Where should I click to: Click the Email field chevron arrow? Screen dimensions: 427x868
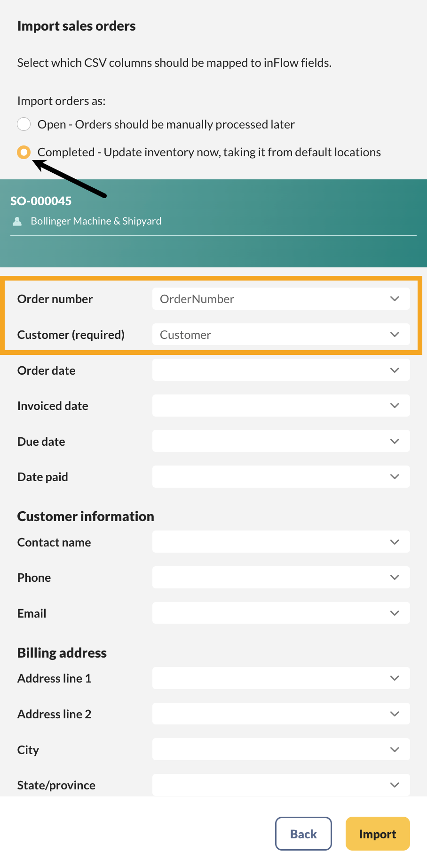pyautogui.click(x=395, y=613)
